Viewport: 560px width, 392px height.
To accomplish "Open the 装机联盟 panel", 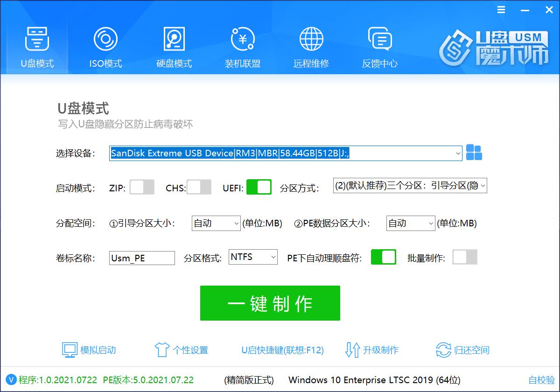I will 242,47.
